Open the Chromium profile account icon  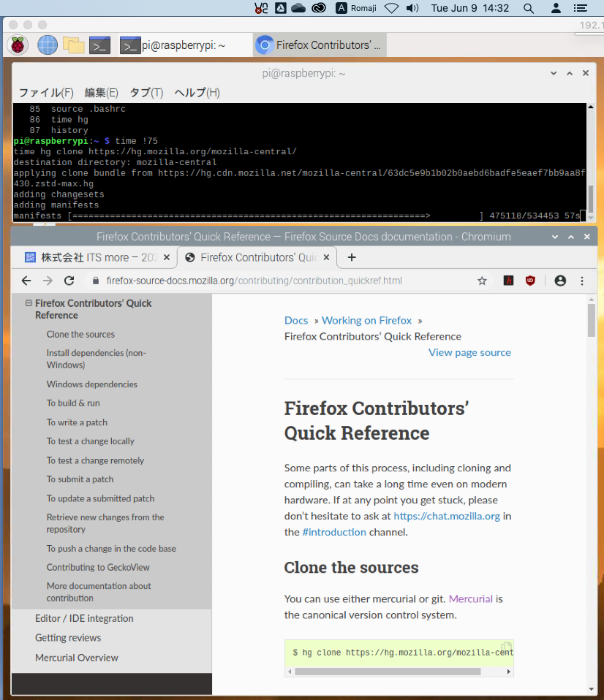[x=560, y=281]
